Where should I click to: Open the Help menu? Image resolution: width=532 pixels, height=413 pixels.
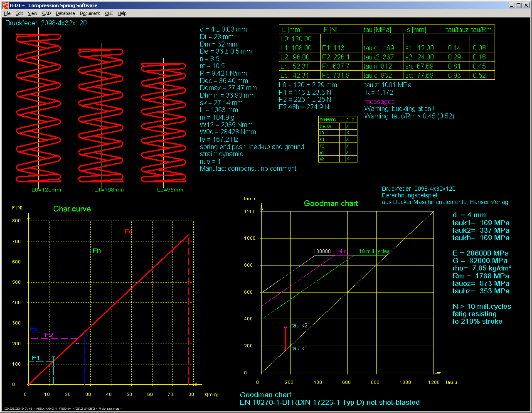coord(122,13)
